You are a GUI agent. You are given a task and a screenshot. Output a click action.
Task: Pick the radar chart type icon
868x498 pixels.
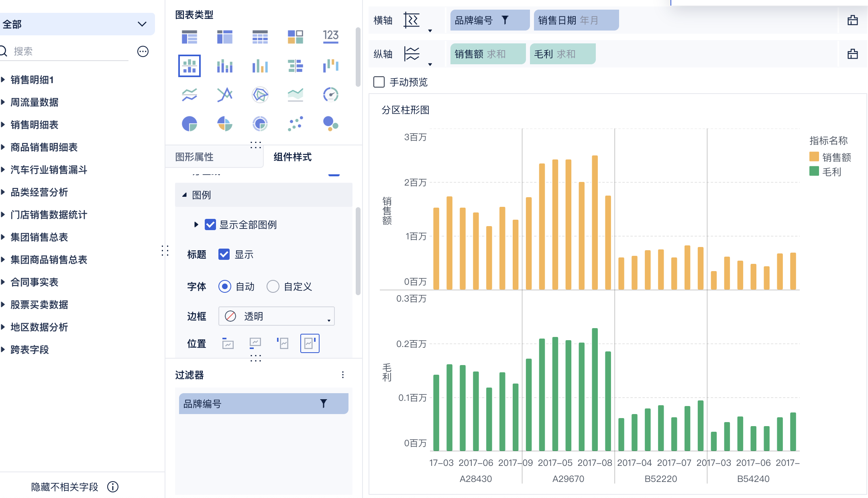(x=260, y=95)
